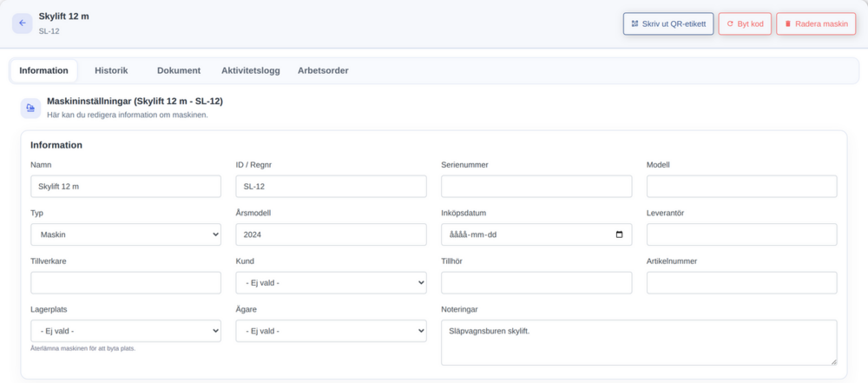This screenshot has height=383, width=868.
Task: Click the SL-12 subtitle in the header
Action: tap(49, 31)
